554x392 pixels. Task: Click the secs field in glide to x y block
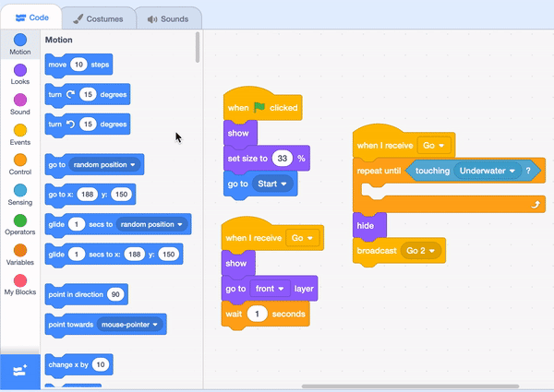point(77,254)
